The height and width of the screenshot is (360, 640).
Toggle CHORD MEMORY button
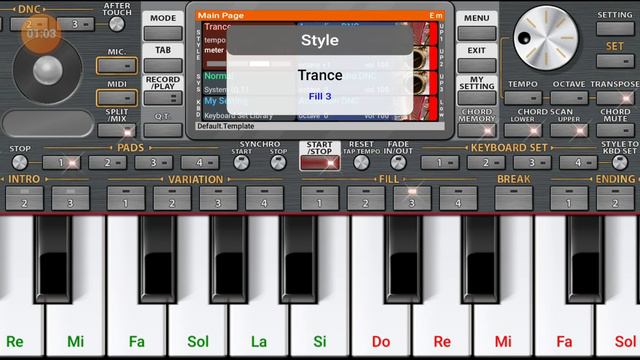pos(477,130)
